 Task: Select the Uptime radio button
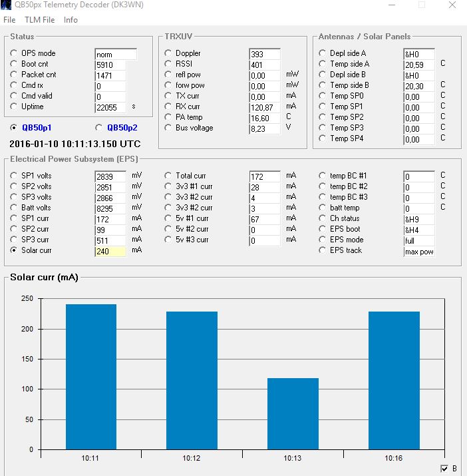click(13, 107)
